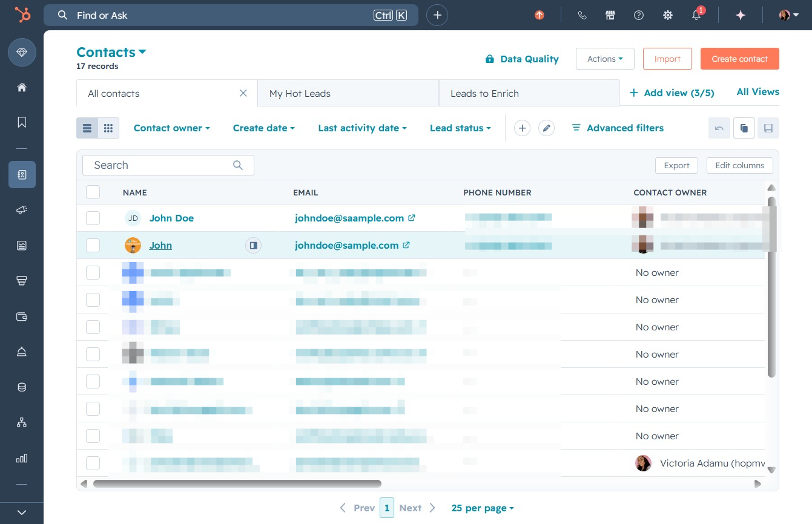The height and width of the screenshot is (524, 812).
Task: Open the CRM contacts sidebar icon
Action: tap(22, 175)
